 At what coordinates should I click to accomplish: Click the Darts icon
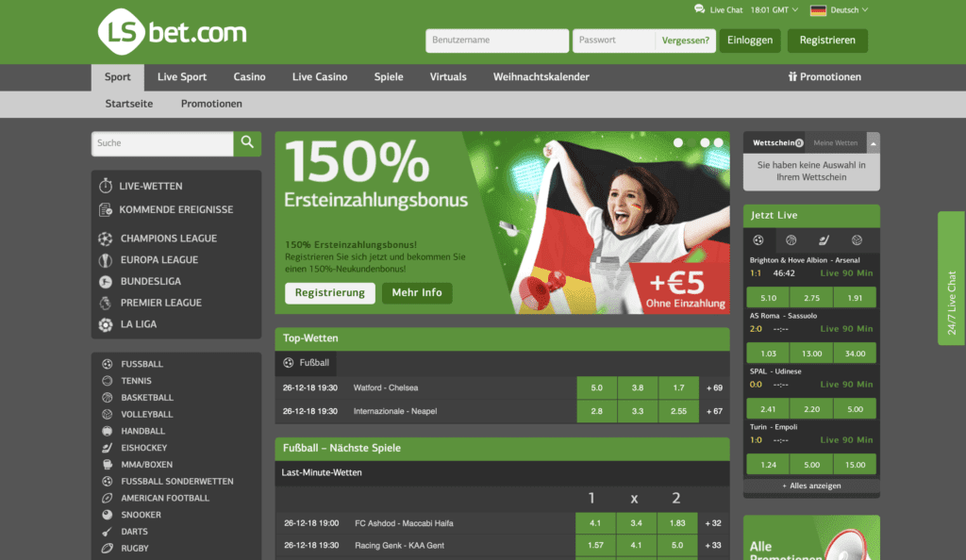click(108, 531)
